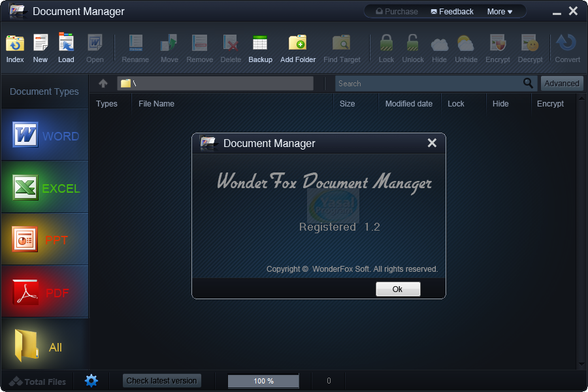
Task: Click Check latest version button
Action: pyautogui.click(x=161, y=381)
